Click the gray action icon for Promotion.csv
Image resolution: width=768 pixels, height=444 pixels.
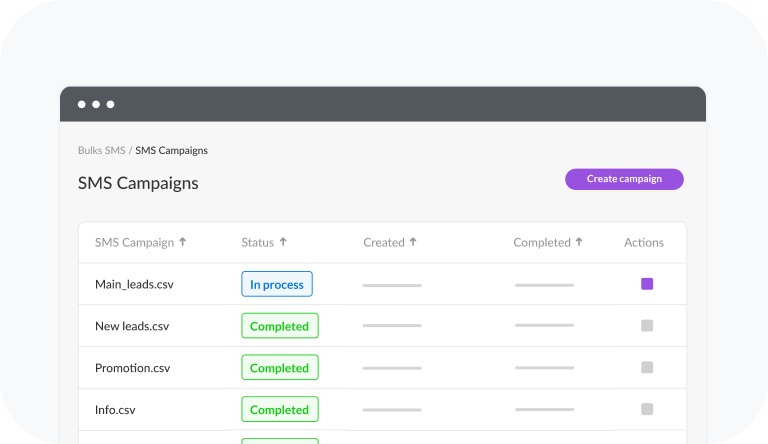pyautogui.click(x=647, y=367)
